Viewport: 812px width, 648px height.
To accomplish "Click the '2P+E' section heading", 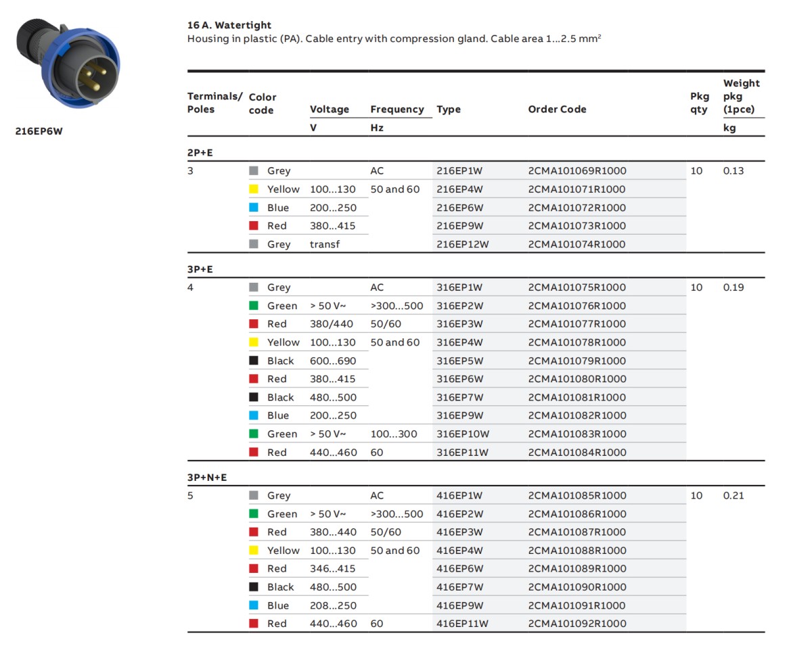I will click(x=200, y=153).
